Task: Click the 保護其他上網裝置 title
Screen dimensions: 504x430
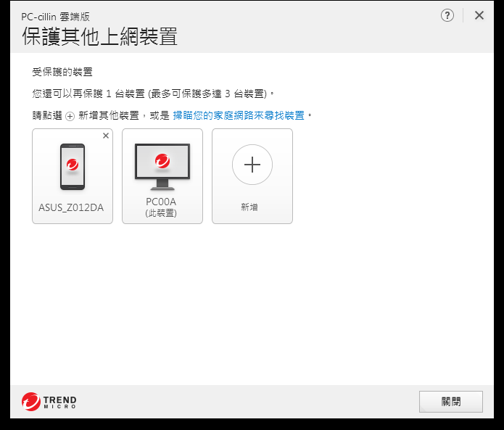Action: (99, 36)
